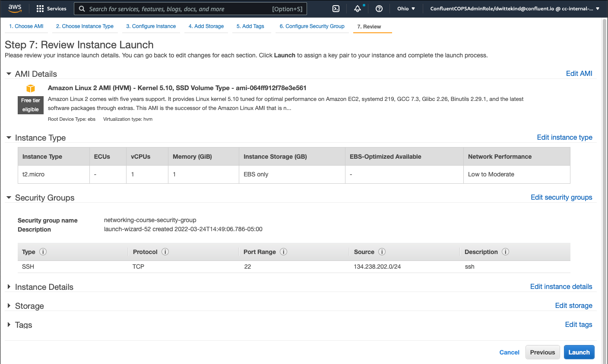Click the info icon next to Description column
The width and height of the screenshot is (608, 364).
coord(505,252)
